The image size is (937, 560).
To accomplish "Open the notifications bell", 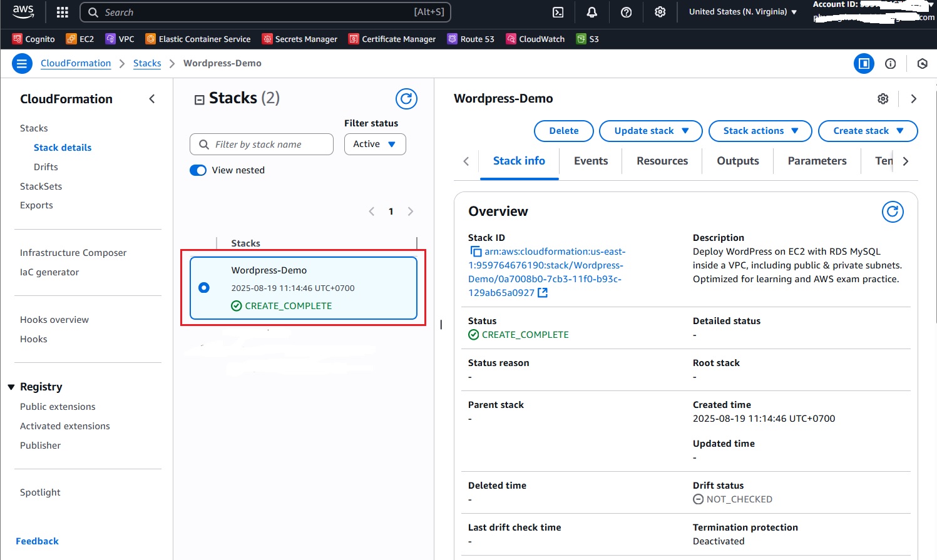I will (x=591, y=13).
